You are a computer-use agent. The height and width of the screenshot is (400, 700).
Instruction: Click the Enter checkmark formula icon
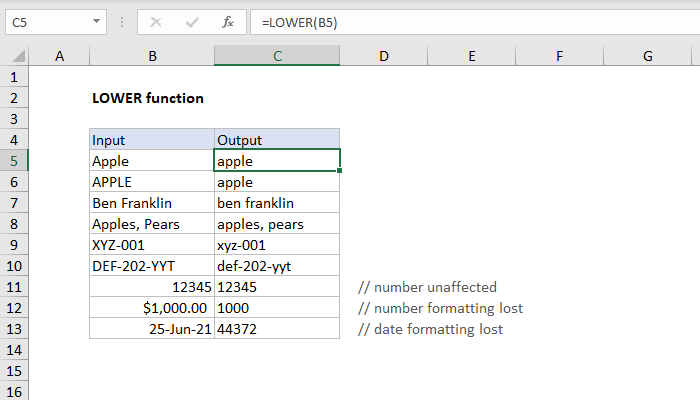pyautogui.click(x=192, y=22)
